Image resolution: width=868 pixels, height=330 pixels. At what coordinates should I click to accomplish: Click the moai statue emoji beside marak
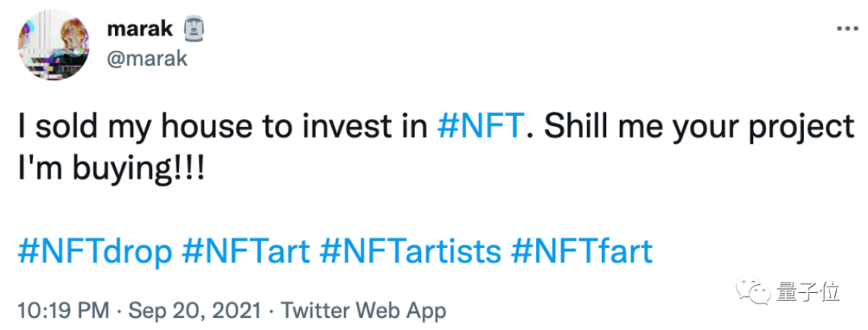coord(192,29)
